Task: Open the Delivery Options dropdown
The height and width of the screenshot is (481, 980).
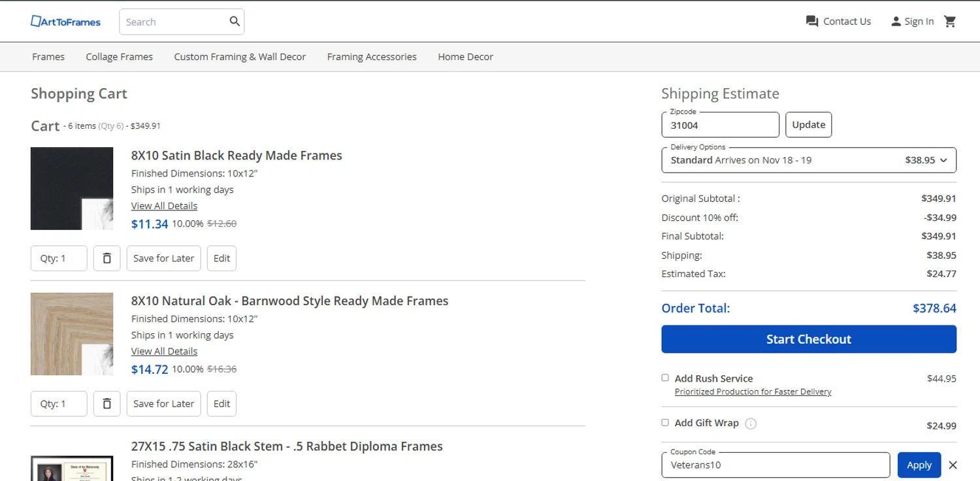Action: point(808,160)
